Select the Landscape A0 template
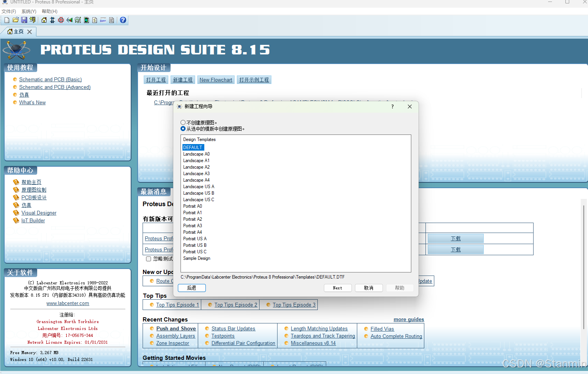 [x=196, y=154]
